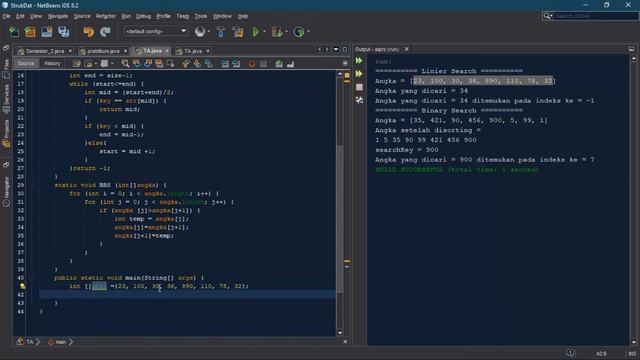640x360 pixels.
Task: Maximize the editor window button
Action: click(x=345, y=49)
